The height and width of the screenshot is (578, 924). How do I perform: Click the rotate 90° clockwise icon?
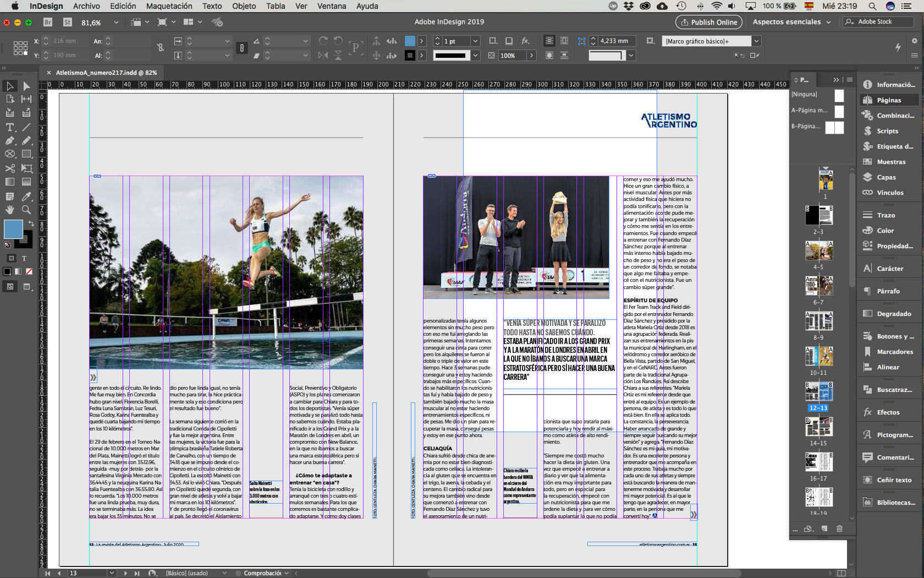(x=323, y=41)
